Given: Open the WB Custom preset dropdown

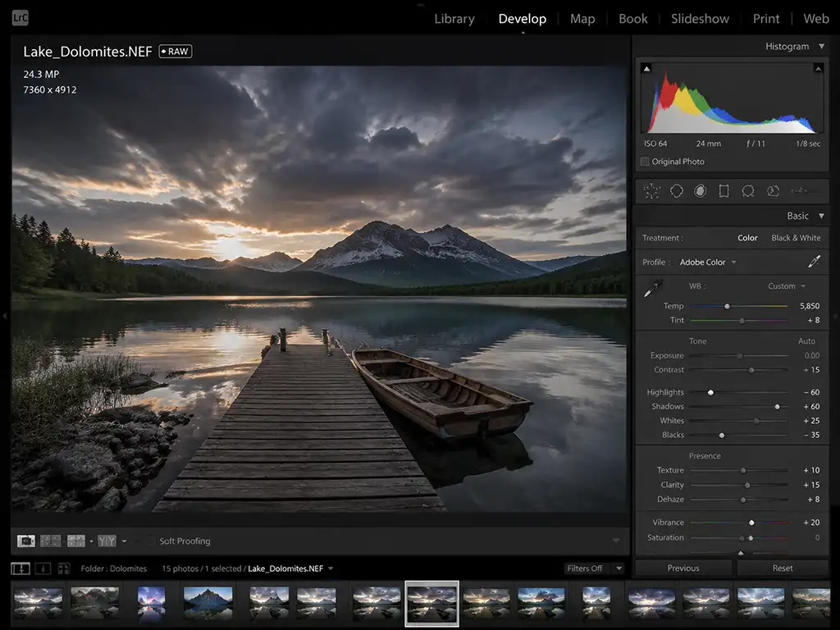Looking at the screenshot, I should coord(787,286).
